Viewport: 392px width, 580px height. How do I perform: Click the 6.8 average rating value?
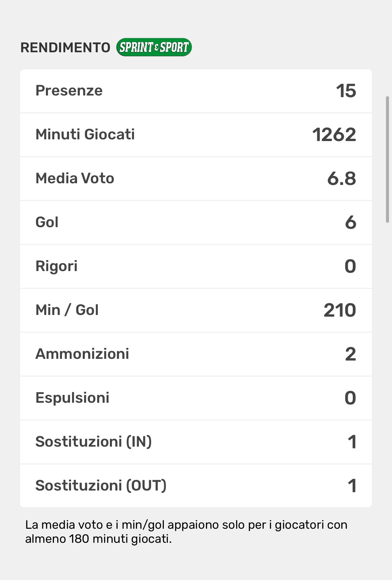coord(341,179)
